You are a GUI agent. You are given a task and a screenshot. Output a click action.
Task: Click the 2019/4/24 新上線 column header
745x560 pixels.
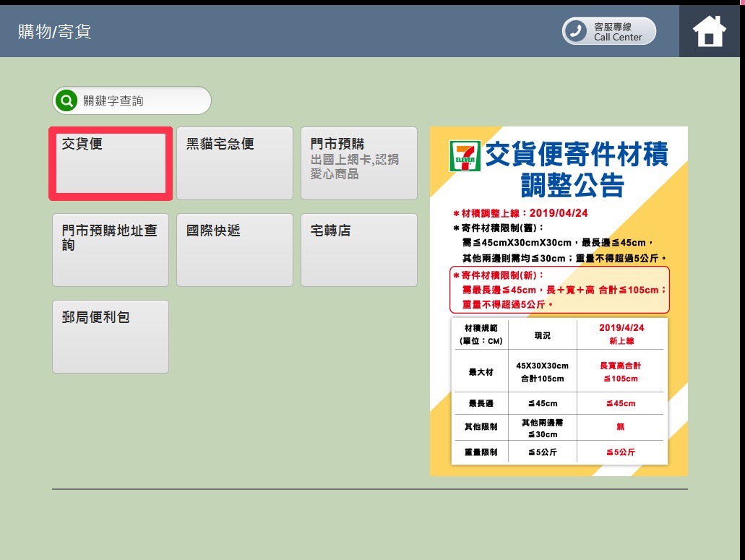click(621, 335)
